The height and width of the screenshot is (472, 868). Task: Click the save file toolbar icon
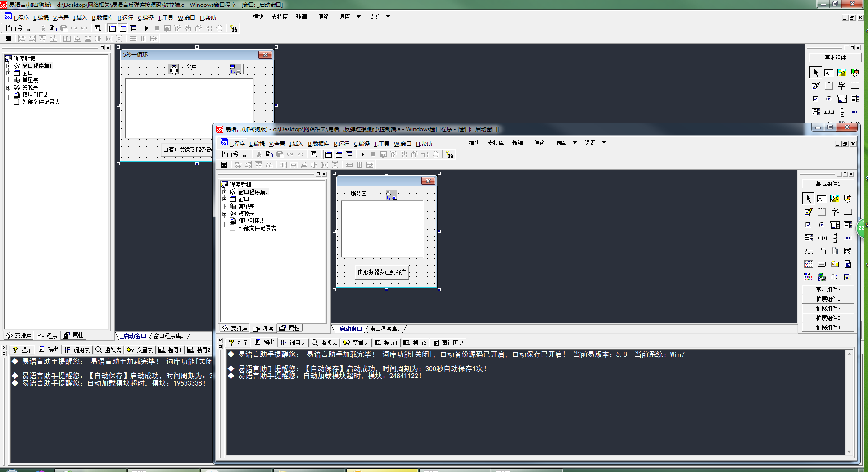[x=245, y=154]
